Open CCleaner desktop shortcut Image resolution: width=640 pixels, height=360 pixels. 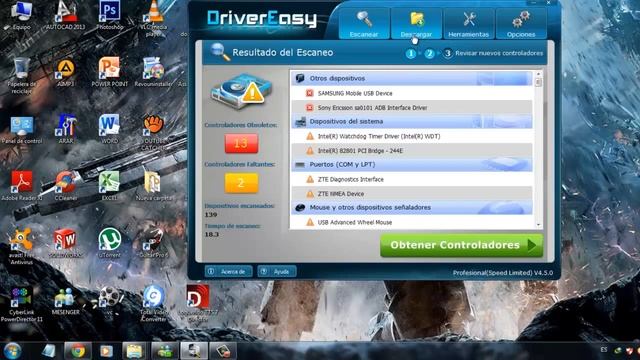click(x=66, y=186)
